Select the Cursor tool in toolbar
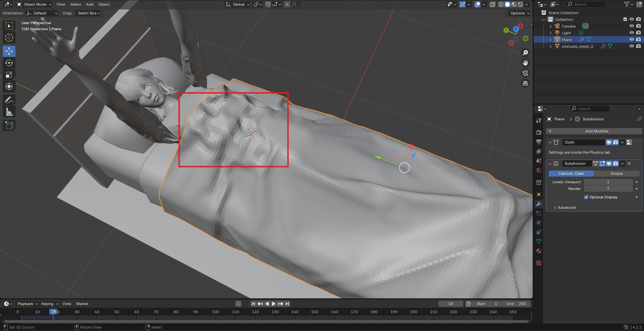This screenshot has height=331, width=644. click(9, 38)
